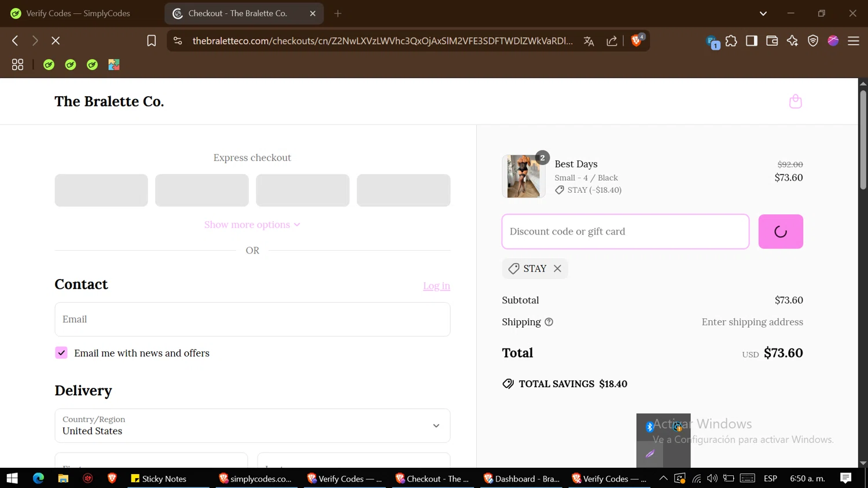Open the apps grid in bookmarks bar
The height and width of the screenshot is (488, 868).
pyautogui.click(x=17, y=65)
